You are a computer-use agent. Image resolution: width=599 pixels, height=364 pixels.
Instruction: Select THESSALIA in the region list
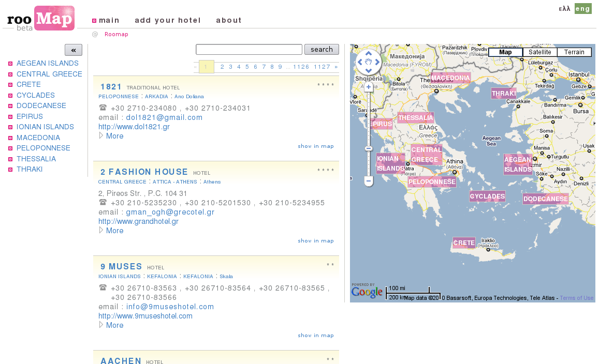click(x=36, y=159)
